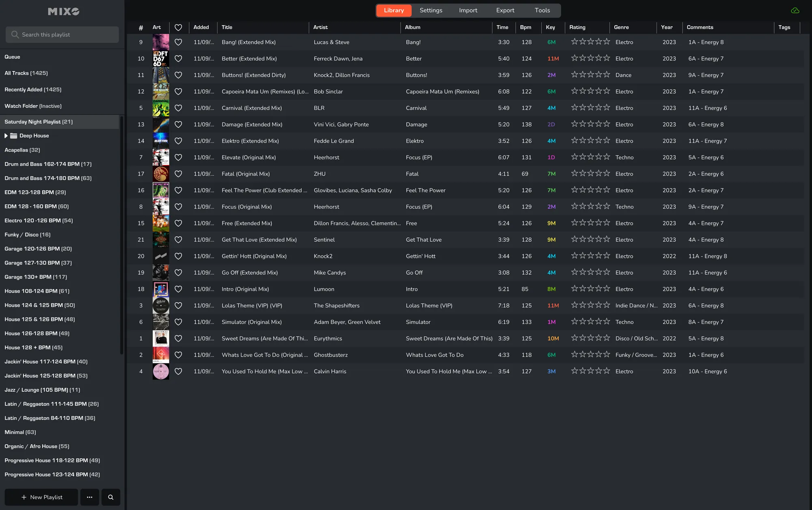Click the search magnifier button beside New Playlist
This screenshot has height=510, width=812.
(110, 497)
